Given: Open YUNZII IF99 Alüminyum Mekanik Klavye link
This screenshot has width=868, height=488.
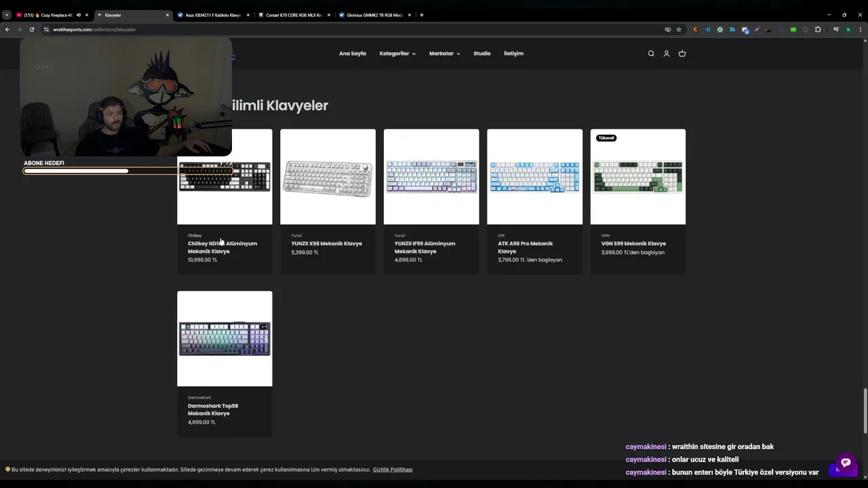Looking at the screenshot, I should pos(425,247).
